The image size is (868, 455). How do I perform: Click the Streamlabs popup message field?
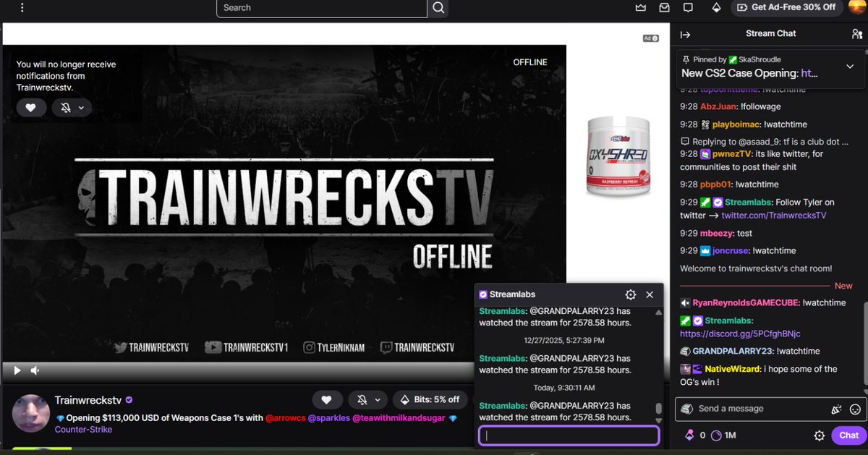(x=569, y=435)
